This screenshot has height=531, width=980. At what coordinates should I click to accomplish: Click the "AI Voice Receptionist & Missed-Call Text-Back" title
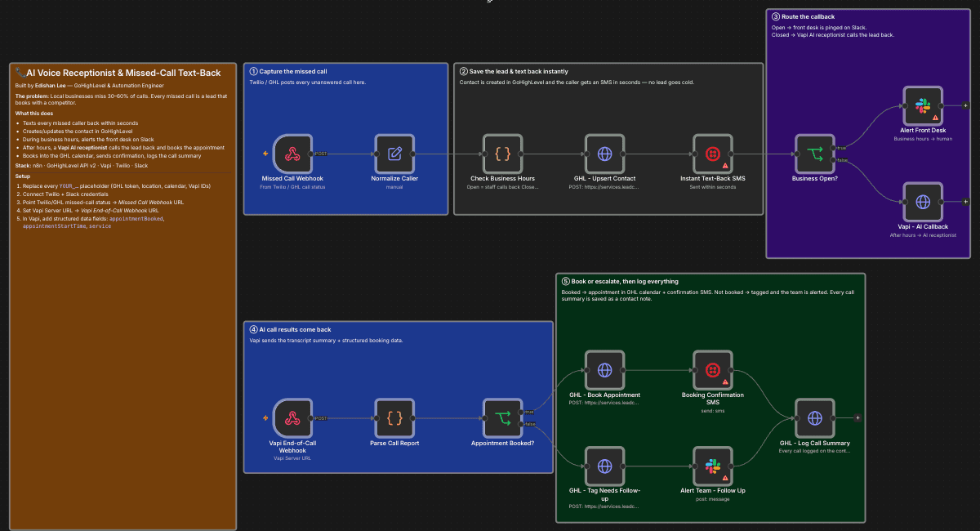pyautogui.click(x=118, y=73)
